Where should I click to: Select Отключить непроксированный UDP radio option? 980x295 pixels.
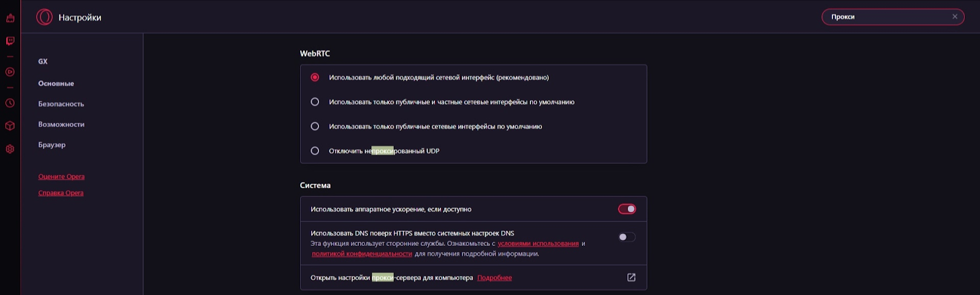pyautogui.click(x=315, y=151)
